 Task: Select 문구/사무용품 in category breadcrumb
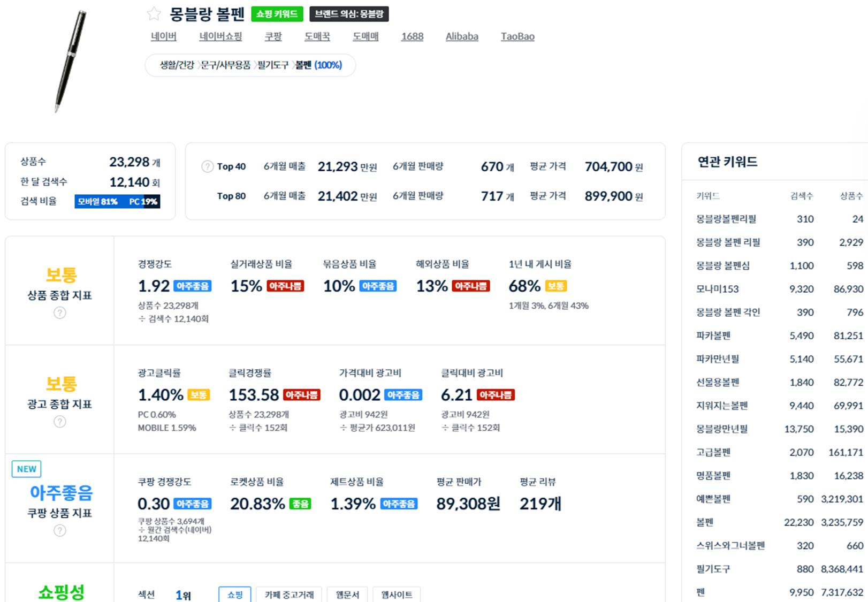coord(225,65)
